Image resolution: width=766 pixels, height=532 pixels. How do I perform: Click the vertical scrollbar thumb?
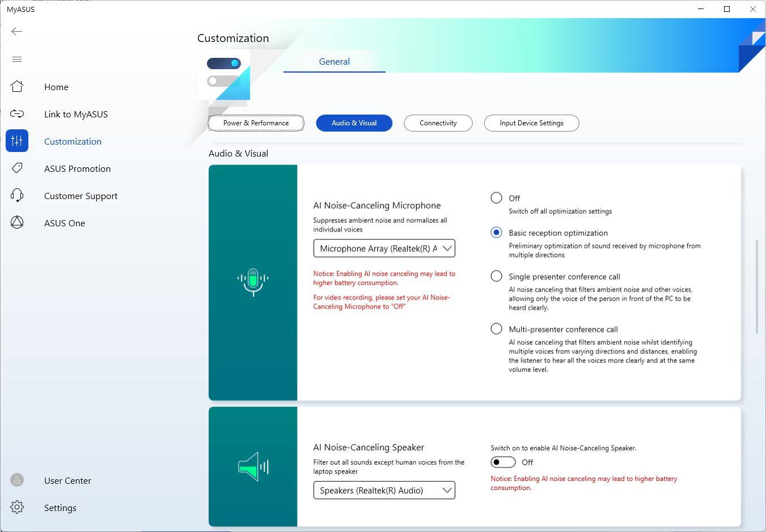click(756, 286)
